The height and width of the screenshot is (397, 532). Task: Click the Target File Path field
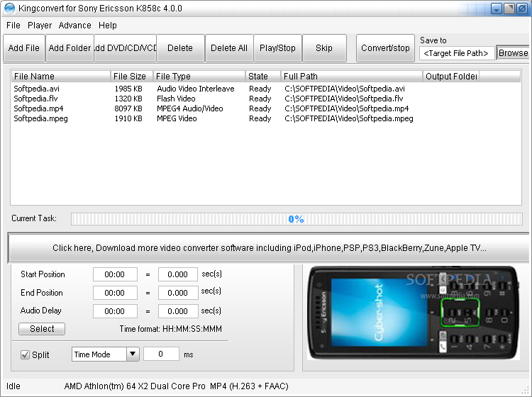(x=456, y=53)
